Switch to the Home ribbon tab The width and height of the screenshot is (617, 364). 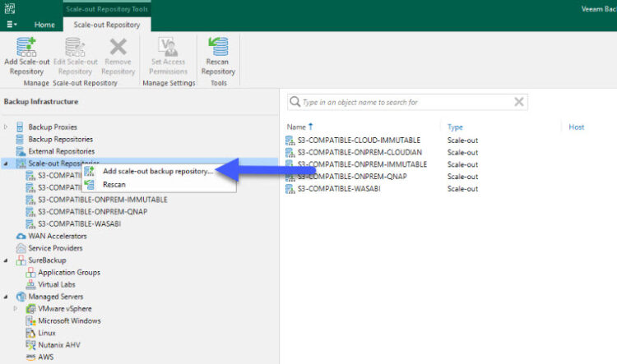point(44,25)
